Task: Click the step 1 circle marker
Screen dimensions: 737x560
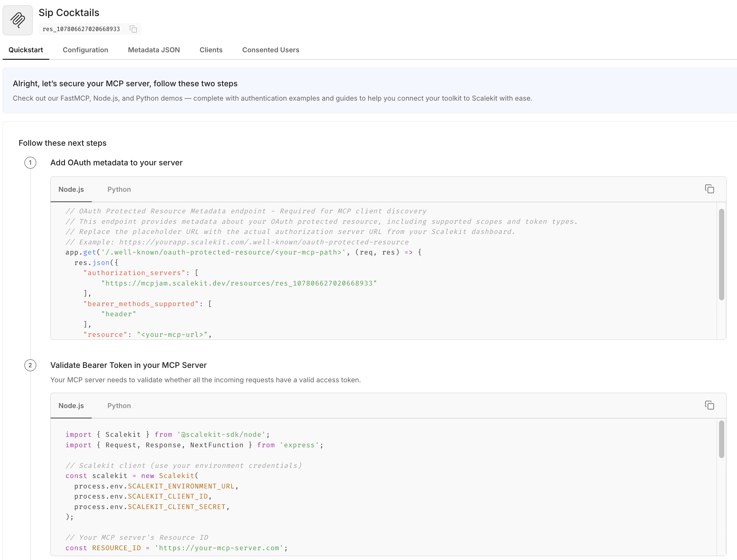Action: [30, 163]
